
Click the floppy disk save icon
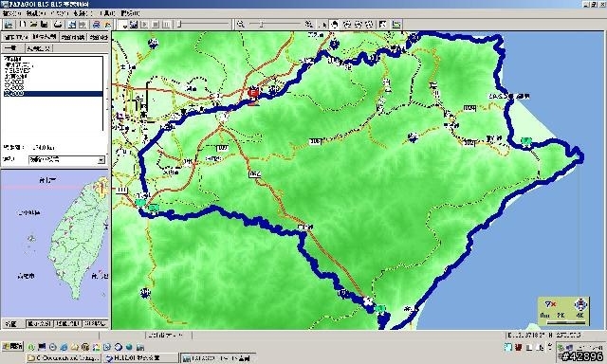click(45, 25)
